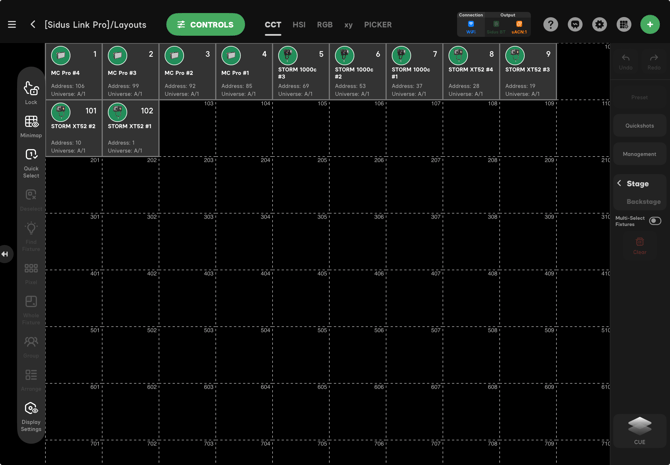Activate the Quick Select tool
The width and height of the screenshot is (670, 465).
coord(31,158)
